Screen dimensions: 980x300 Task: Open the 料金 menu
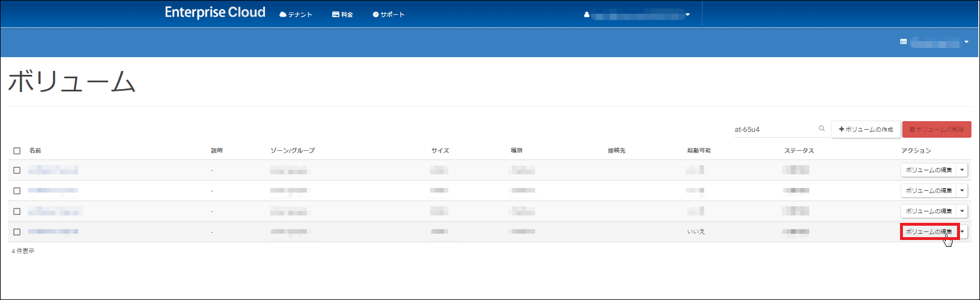point(343,15)
